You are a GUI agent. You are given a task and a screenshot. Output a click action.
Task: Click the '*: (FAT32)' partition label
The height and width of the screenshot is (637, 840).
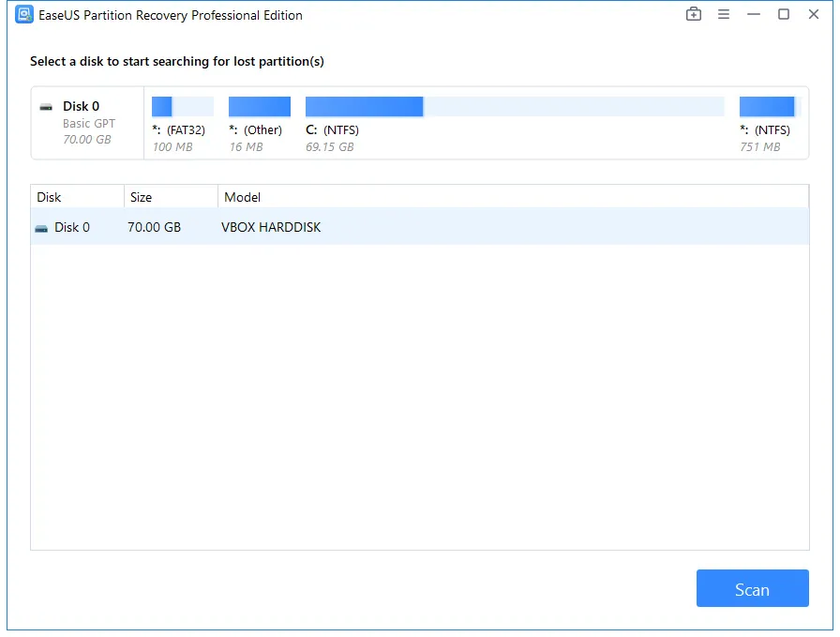coord(178,129)
